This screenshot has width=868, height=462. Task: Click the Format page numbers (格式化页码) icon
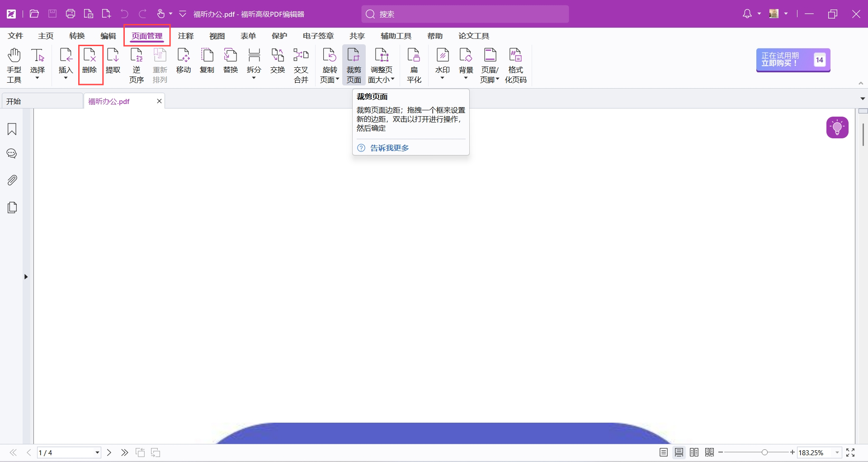(515, 66)
